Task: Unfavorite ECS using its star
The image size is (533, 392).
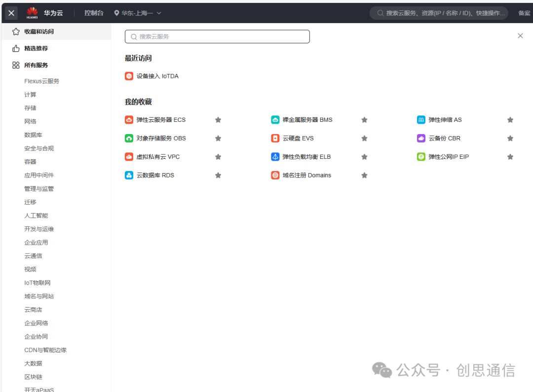Action: tap(218, 120)
